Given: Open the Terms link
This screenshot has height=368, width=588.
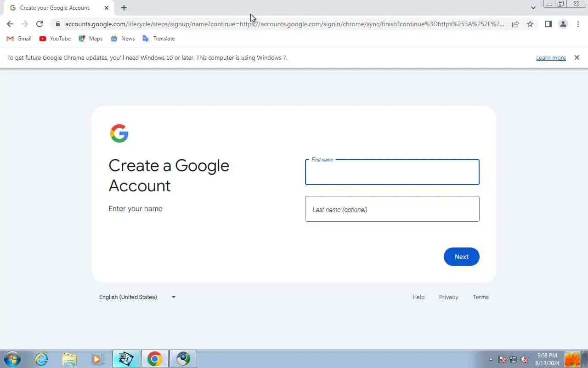Looking at the screenshot, I should (x=481, y=297).
